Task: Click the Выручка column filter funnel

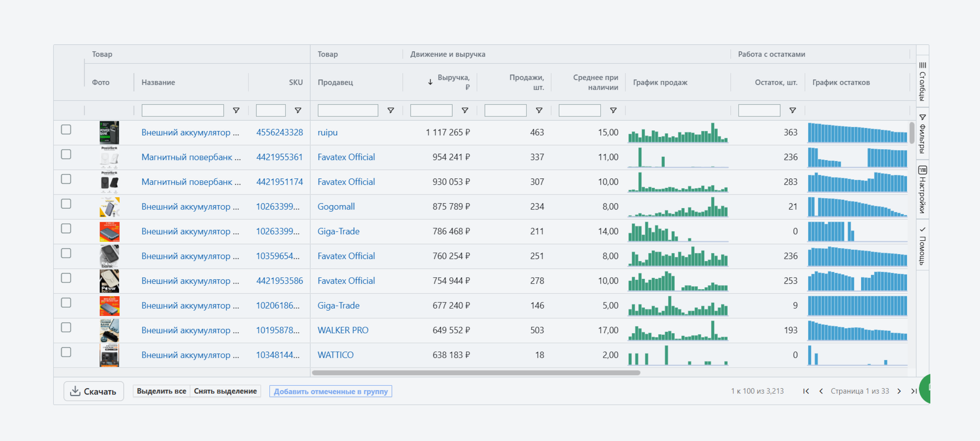Action: click(465, 110)
